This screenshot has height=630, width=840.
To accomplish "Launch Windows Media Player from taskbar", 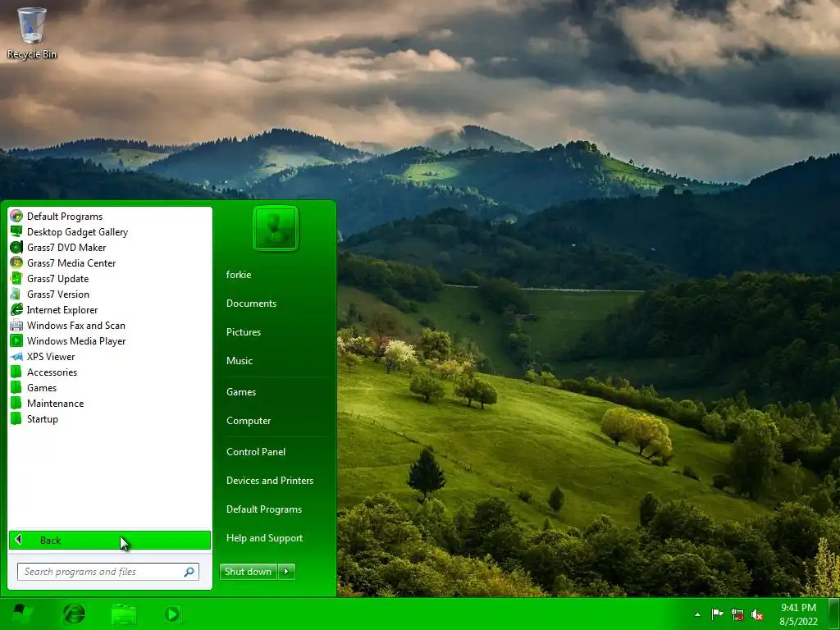I will click(172, 614).
